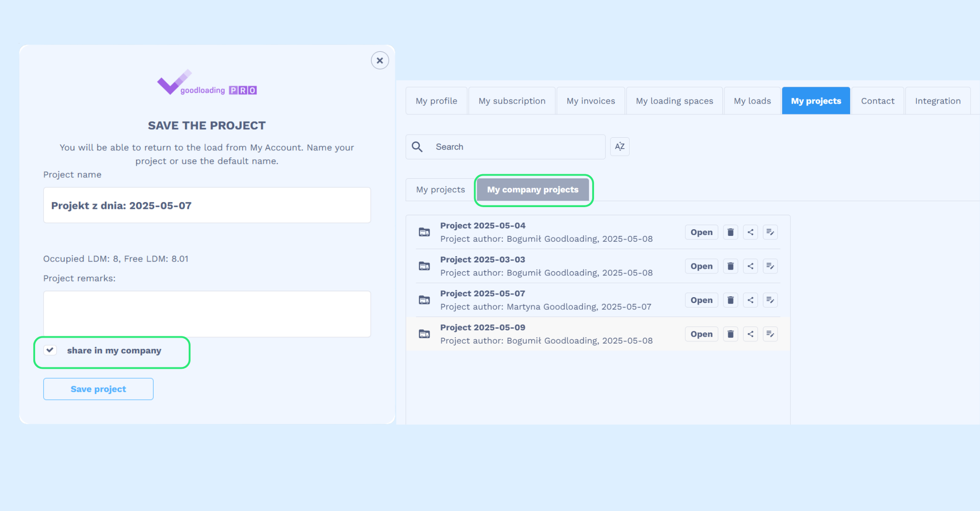980x511 pixels.
Task: Click the Save project button
Action: coord(98,389)
